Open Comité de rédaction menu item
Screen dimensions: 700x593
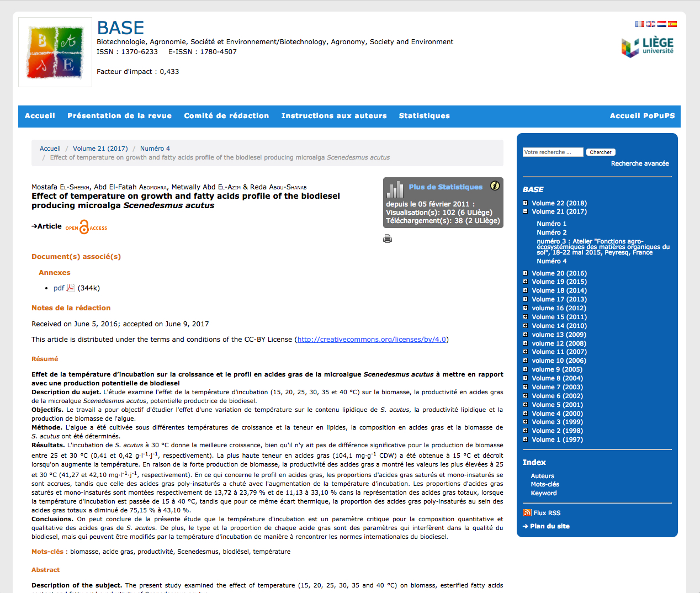coord(226,116)
